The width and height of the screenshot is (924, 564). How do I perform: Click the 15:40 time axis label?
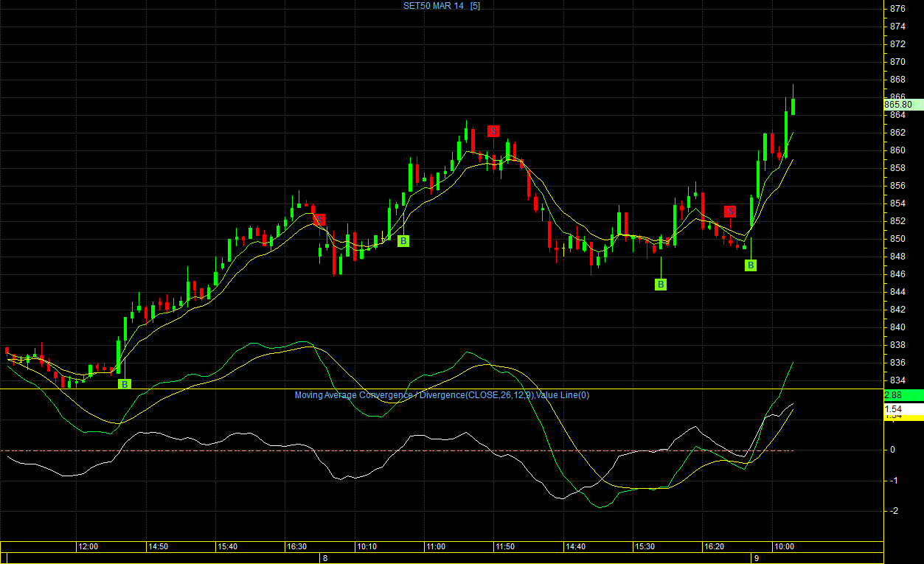(x=227, y=547)
